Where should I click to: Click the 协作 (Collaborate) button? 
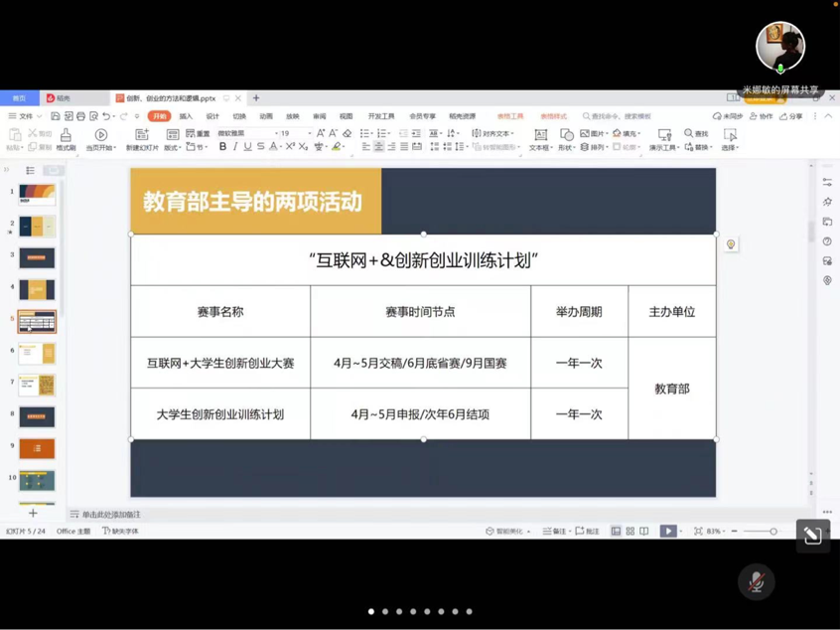(761, 116)
